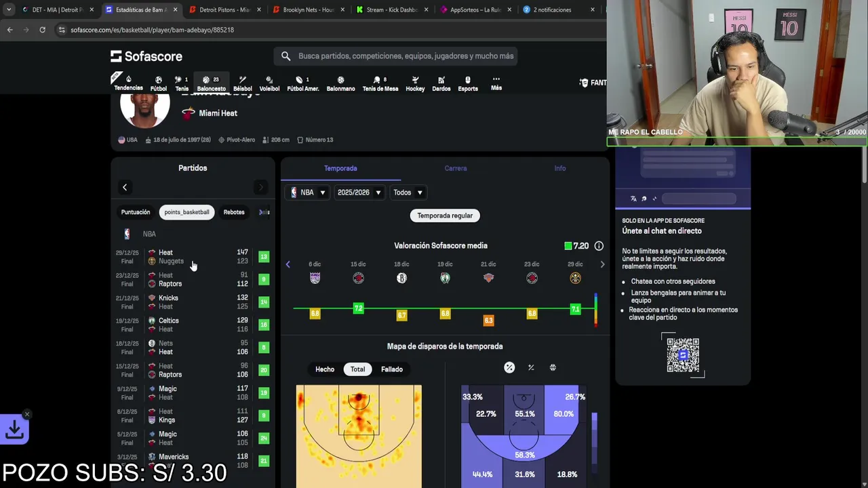The image size is (868, 488).
Task: Open the Todos filter dropdown
Action: point(408,192)
